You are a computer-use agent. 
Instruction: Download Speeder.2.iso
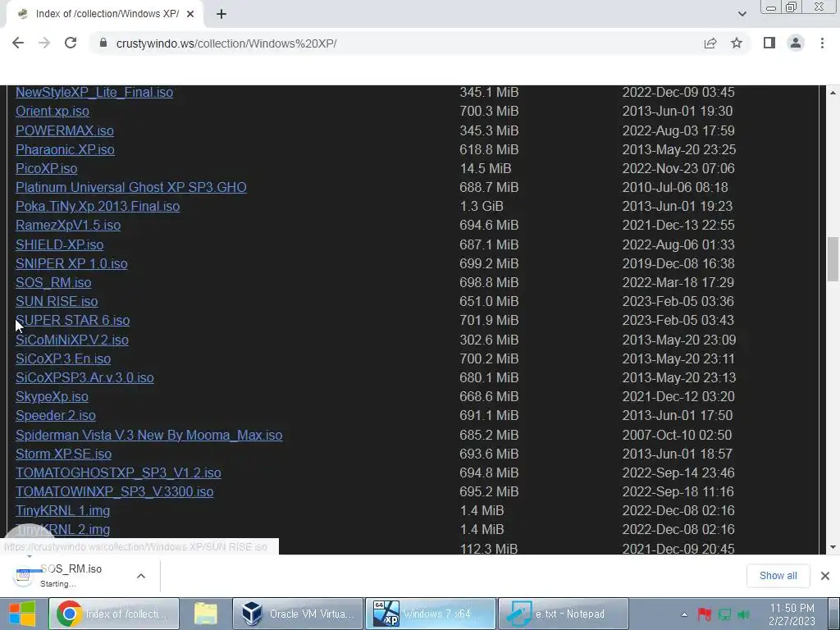point(56,415)
